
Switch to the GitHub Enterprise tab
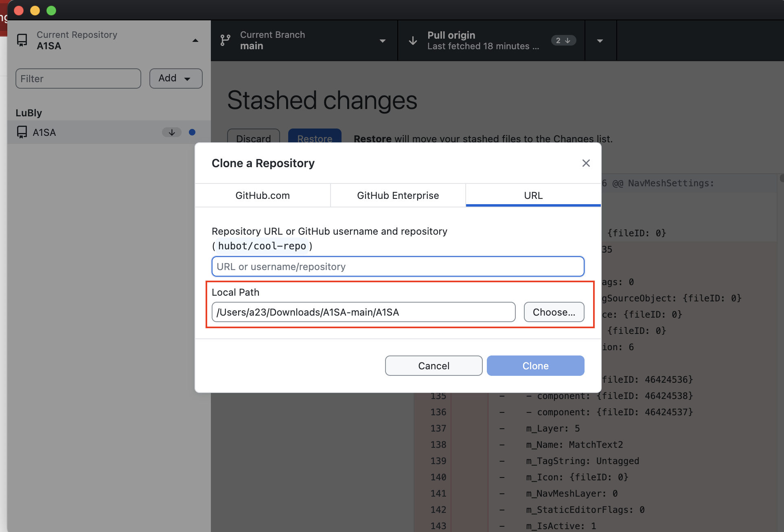pyautogui.click(x=398, y=196)
